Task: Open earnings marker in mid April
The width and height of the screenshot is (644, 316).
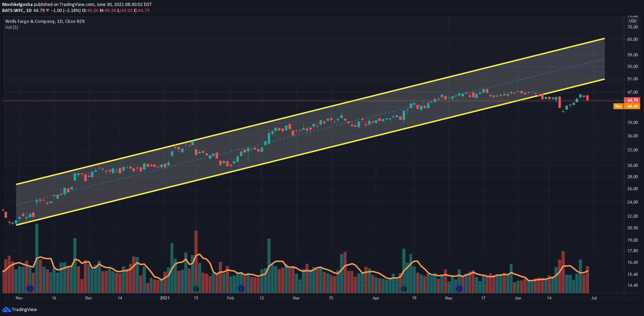Action: pyautogui.click(x=404, y=289)
